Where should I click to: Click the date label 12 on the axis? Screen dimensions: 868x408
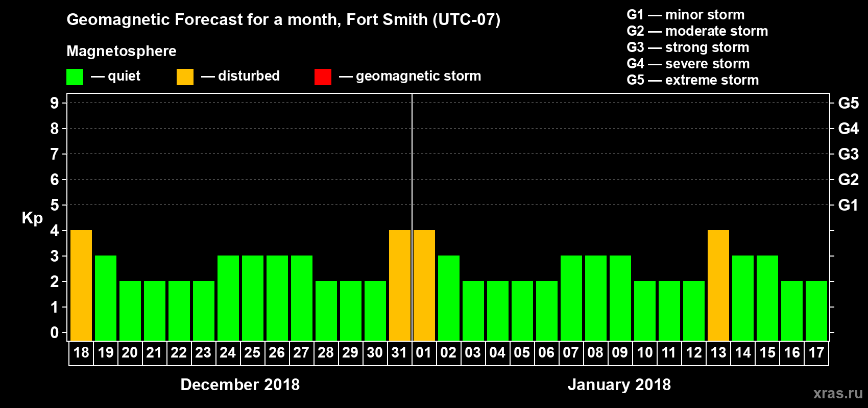pos(694,353)
